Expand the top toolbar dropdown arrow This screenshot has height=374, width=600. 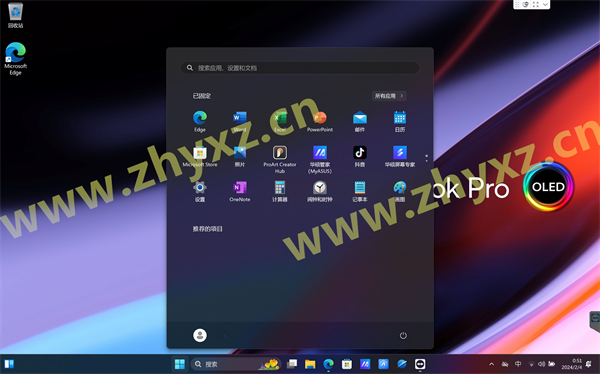coord(545,4)
